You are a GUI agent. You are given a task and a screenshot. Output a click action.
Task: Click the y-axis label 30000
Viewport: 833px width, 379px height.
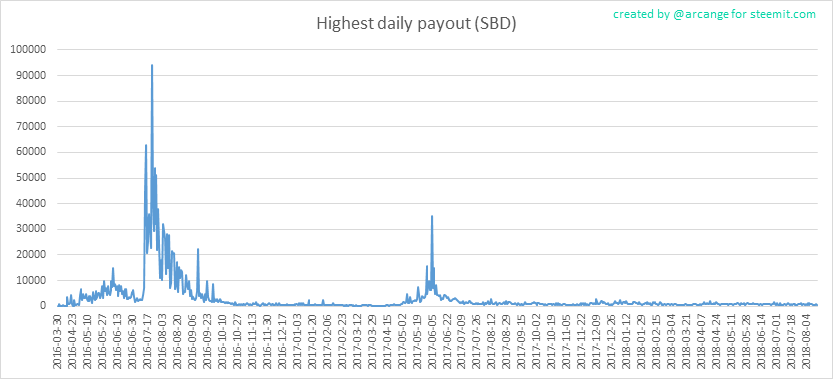[x=32, y=229]
